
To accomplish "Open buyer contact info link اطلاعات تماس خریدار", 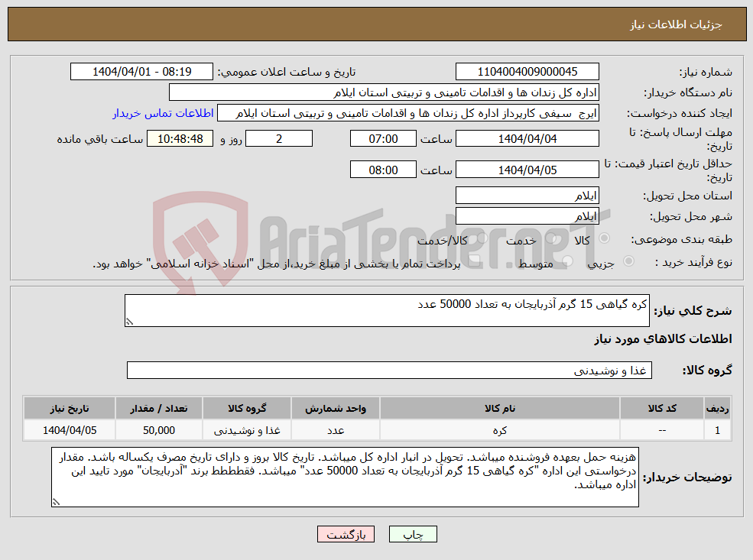I will (x=163, y=113).
